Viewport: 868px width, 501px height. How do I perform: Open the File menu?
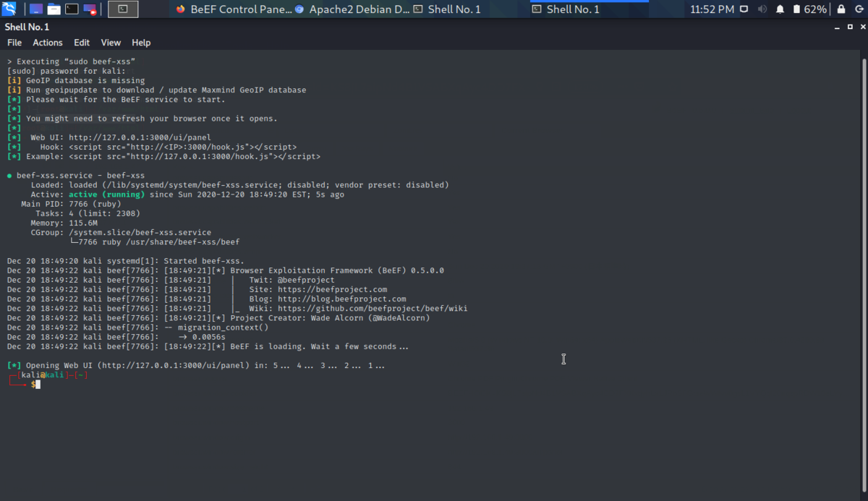coord(14,43)
